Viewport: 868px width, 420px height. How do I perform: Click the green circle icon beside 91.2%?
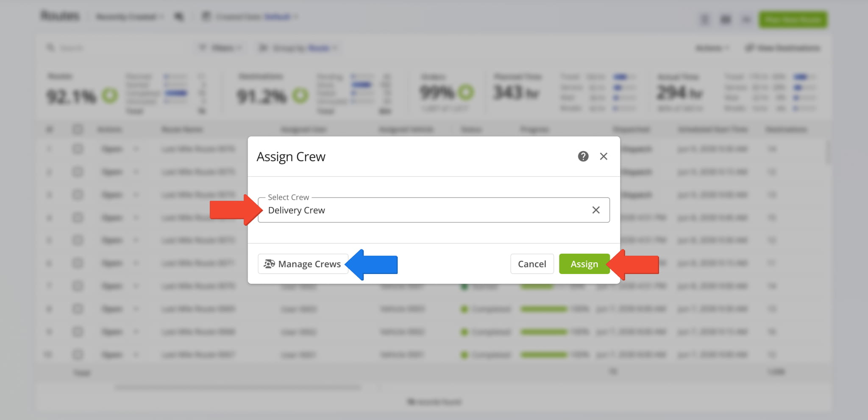(300, 96)
